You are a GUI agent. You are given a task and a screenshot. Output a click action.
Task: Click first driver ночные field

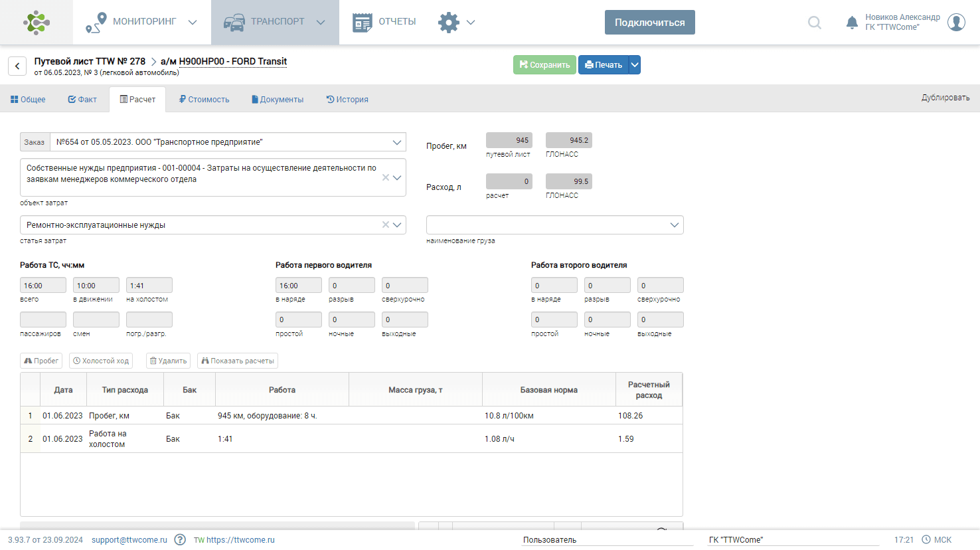click(x=352, y=320)
